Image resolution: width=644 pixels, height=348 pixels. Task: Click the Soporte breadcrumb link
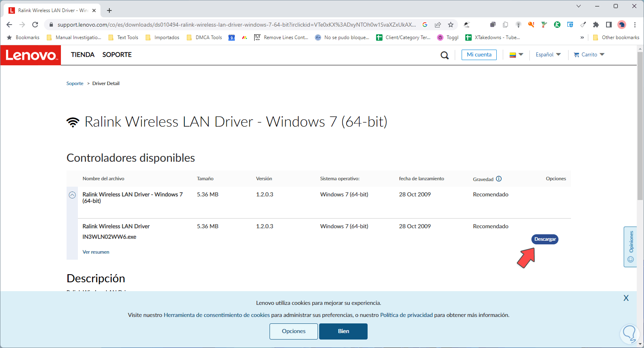(x=75, y=83)
